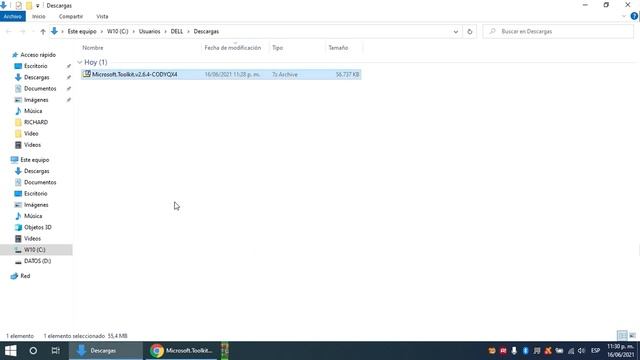Open the Compartir ribbon tab
This screenshot has width=640, height=360.
click(x=71, y=16)
